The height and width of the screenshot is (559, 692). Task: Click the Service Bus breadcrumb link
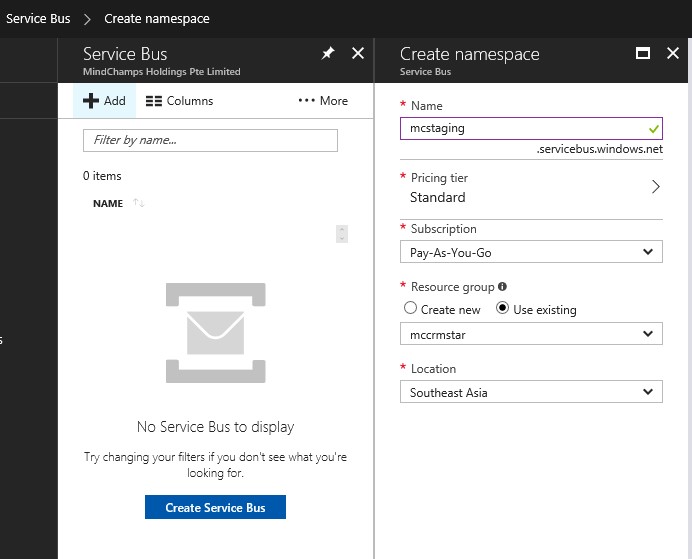(x=38, y=18)
